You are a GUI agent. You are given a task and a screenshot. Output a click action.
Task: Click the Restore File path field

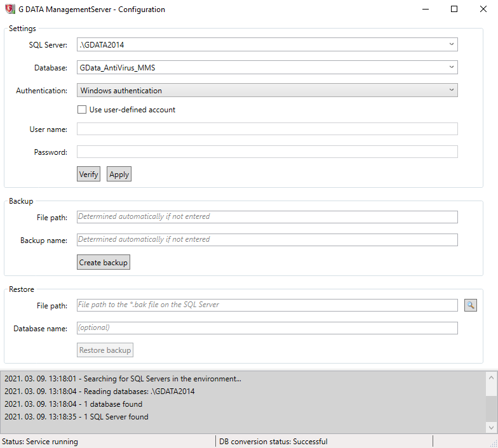point(267,305)
